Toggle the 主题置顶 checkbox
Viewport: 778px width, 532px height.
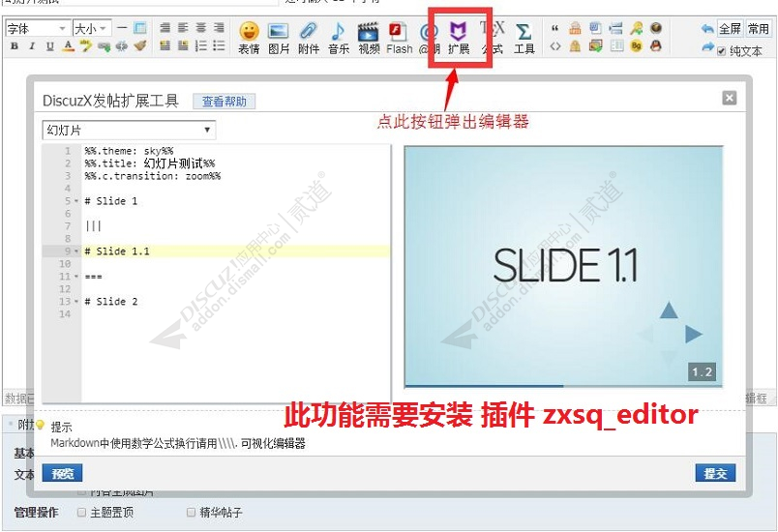click(82, 512)
